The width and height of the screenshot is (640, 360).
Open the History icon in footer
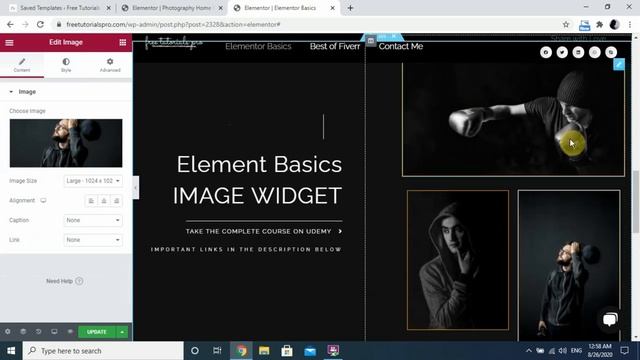click(x=38, y=332)
